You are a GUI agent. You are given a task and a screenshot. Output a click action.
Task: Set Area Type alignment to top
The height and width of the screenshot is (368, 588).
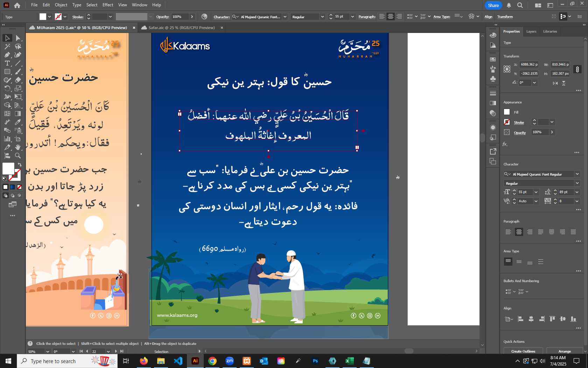click(508, 261)
